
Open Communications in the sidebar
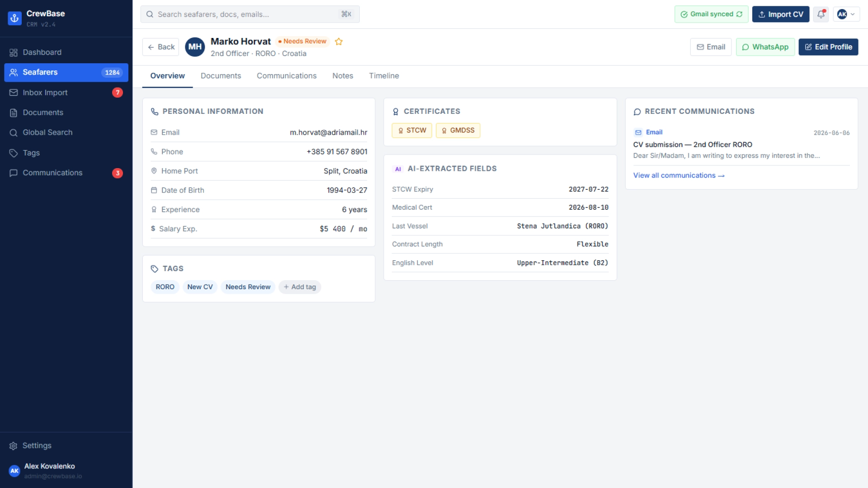(x=66, y=173)
